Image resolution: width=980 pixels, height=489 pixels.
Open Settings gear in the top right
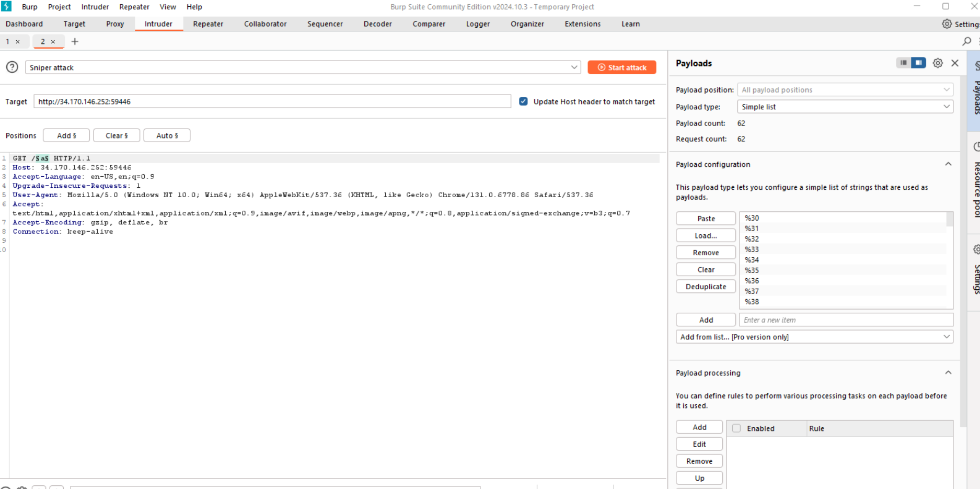point(960,24)
